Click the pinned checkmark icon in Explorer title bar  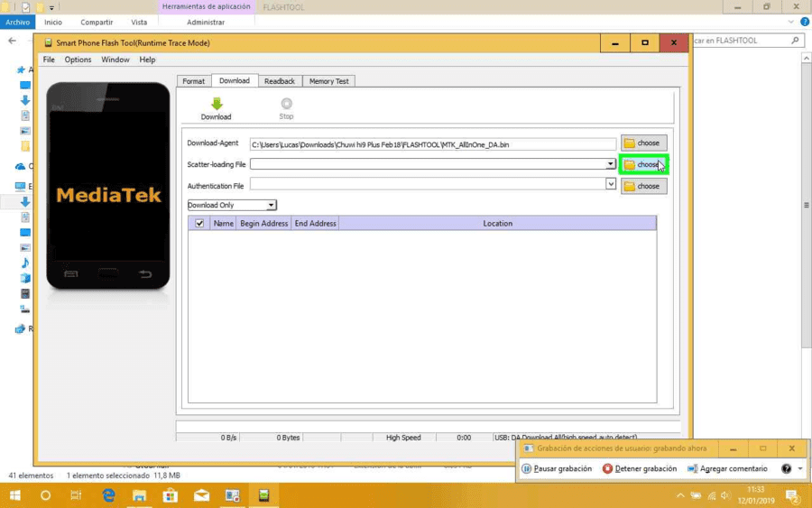point(25,7)
